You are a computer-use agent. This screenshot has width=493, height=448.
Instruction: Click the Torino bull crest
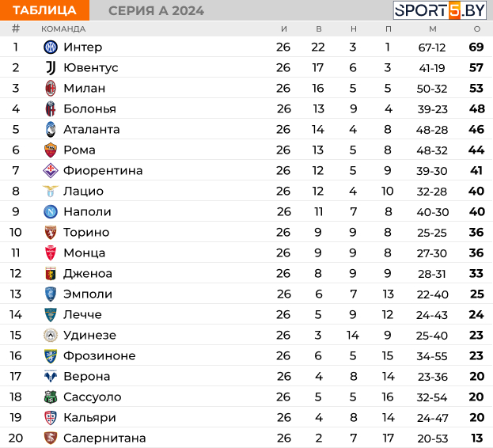click(x=51, y=233)
